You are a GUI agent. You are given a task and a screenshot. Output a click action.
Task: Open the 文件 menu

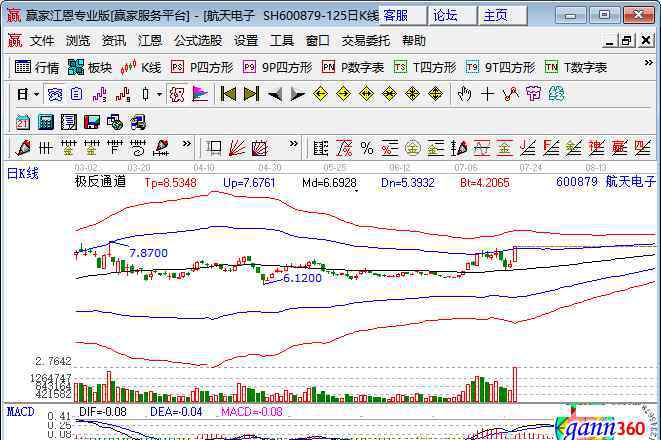[42, 41]
